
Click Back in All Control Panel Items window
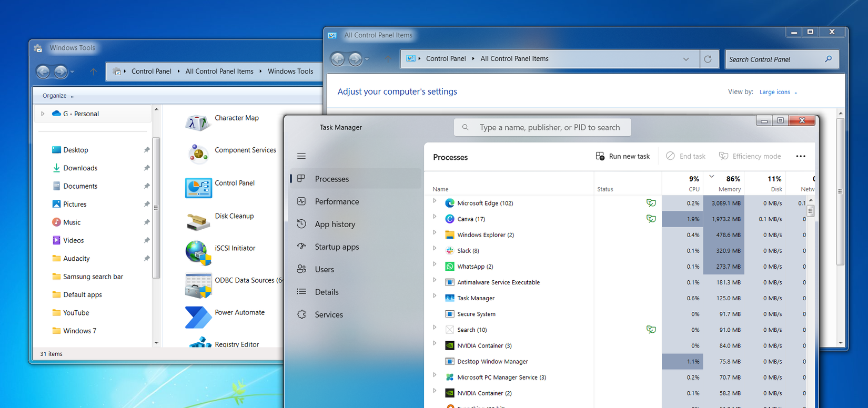338,59
